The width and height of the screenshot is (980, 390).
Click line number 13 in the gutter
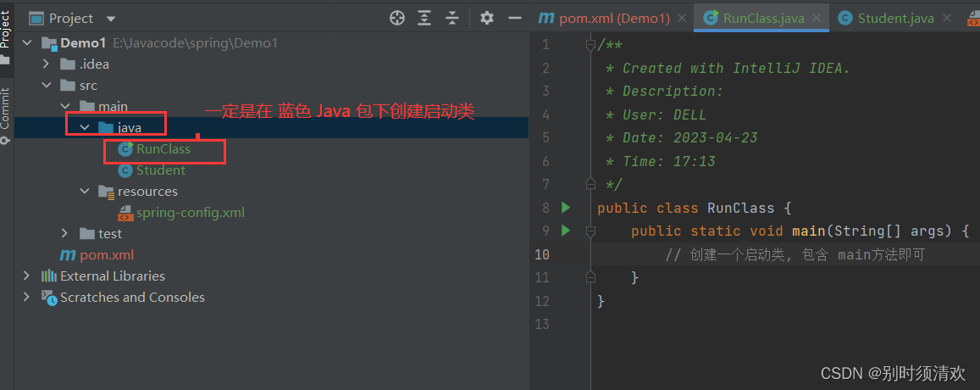(542, 324)
